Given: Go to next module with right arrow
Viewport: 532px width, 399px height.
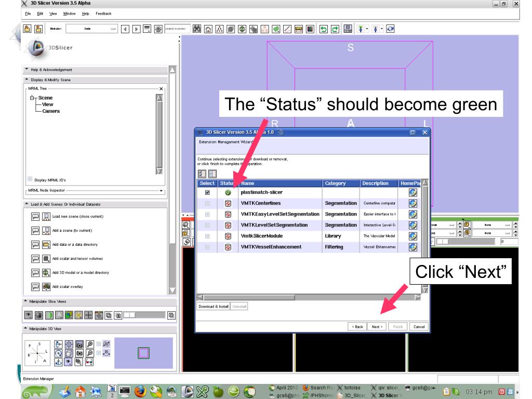Looking at the screenshot, I should click(x=137, y=29).
